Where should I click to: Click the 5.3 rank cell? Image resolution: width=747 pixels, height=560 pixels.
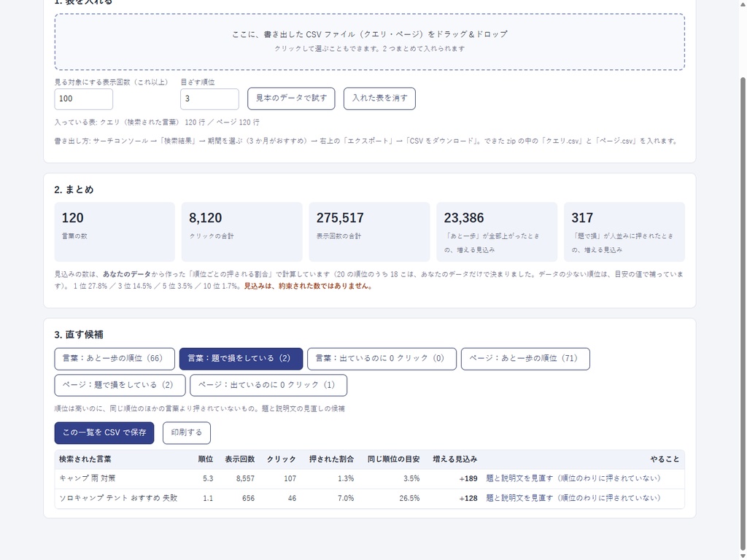tap(208, 479)
